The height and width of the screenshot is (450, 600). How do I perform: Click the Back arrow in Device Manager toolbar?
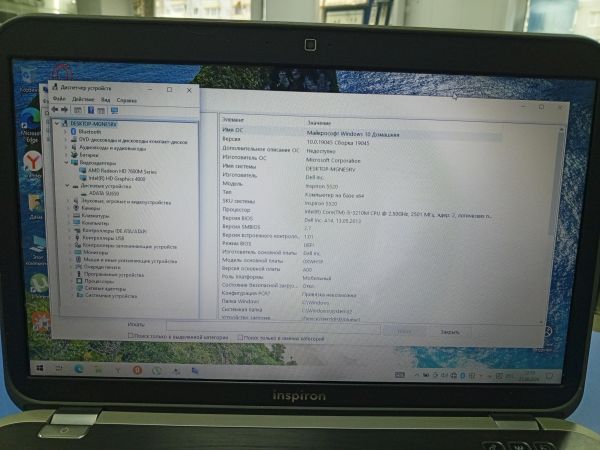coord(55,109)
